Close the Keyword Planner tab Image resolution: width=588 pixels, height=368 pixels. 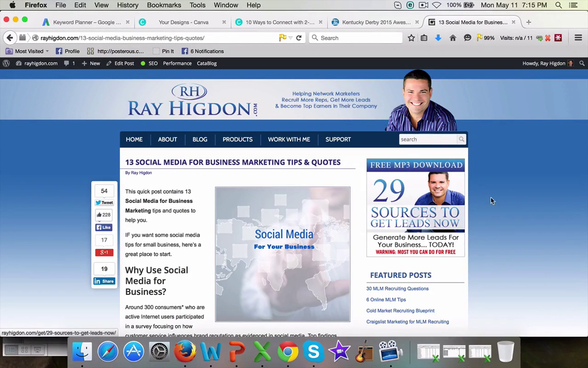[x=128, y=22]
